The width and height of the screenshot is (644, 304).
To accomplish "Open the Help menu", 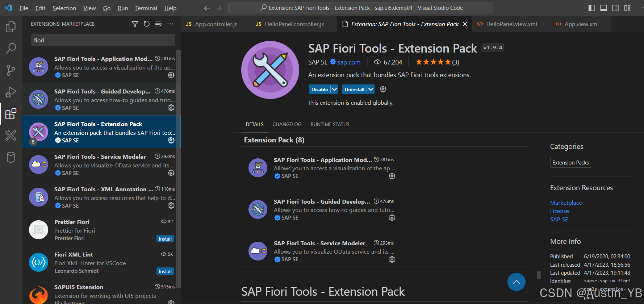I will point(170,8).
